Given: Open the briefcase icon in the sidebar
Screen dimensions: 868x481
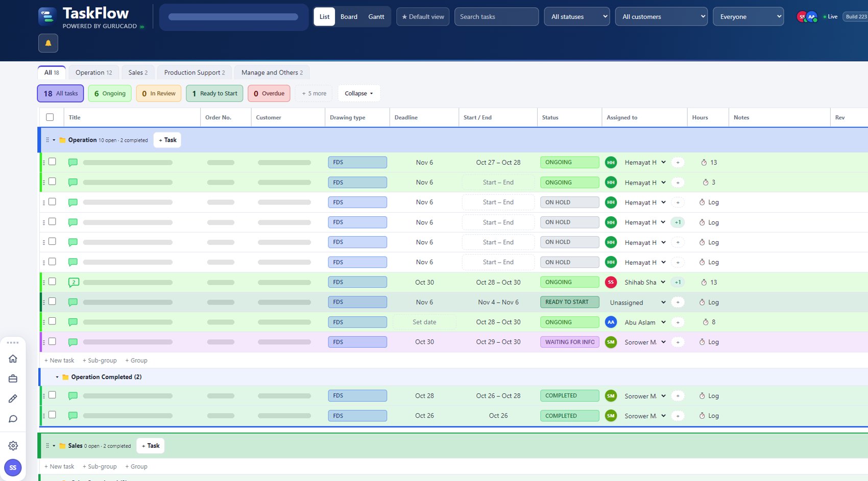Looking at the screenshot, I should (13, 378).
